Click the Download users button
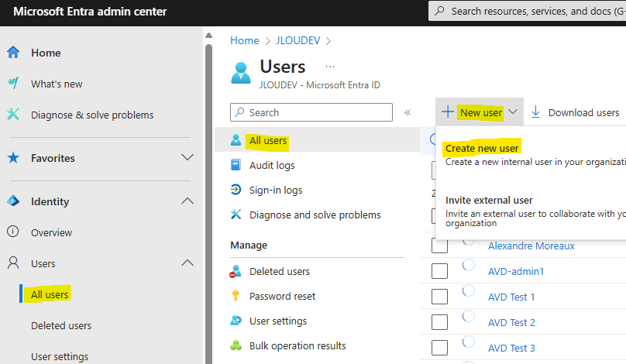Screen dimensions: 626x364 tap(576, 112)
